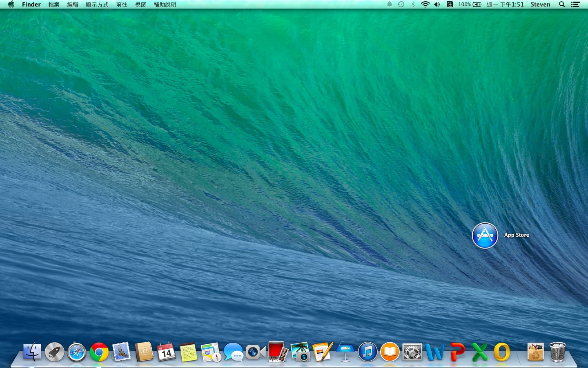Launch Microsoft Word blue W icon
The width and height of the screenshot is (588, 368).
(x=434, y=352)
